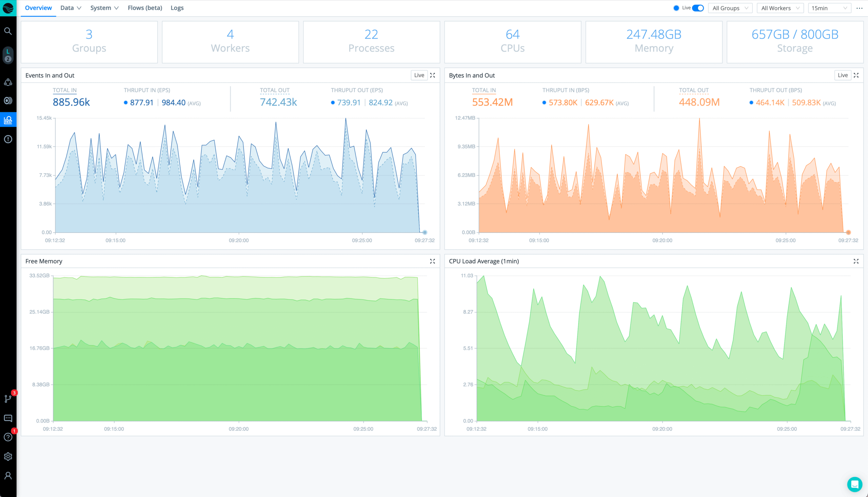Viewport: 868px width, 497px height.
Task: Open the feedback chat icon in sidebar
Action: pyautogui.click(x=8, y=418)
